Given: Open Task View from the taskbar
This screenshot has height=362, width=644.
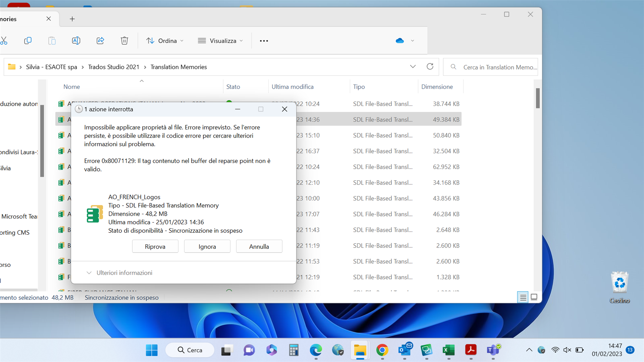Looking at the screenshot, I should point(226,350).
